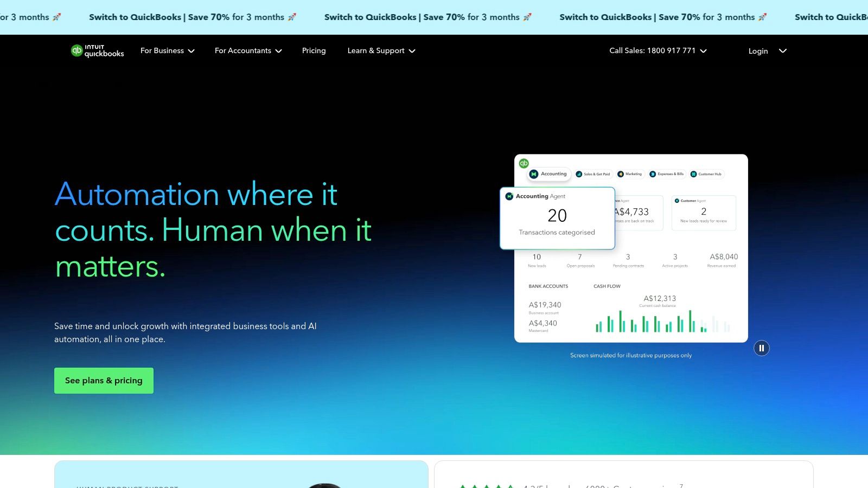Open the Learn & Support dropdown
Screen dimensions: 868x488
(381, 50)
